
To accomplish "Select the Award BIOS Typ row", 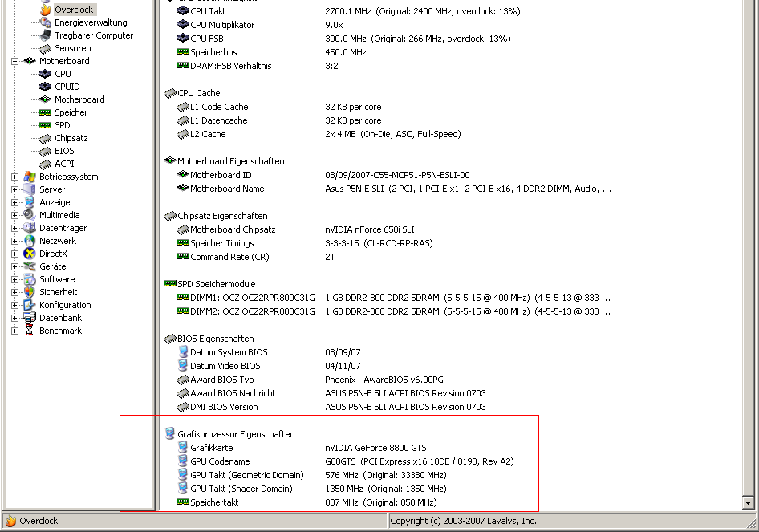I will [x=310, y=380].
